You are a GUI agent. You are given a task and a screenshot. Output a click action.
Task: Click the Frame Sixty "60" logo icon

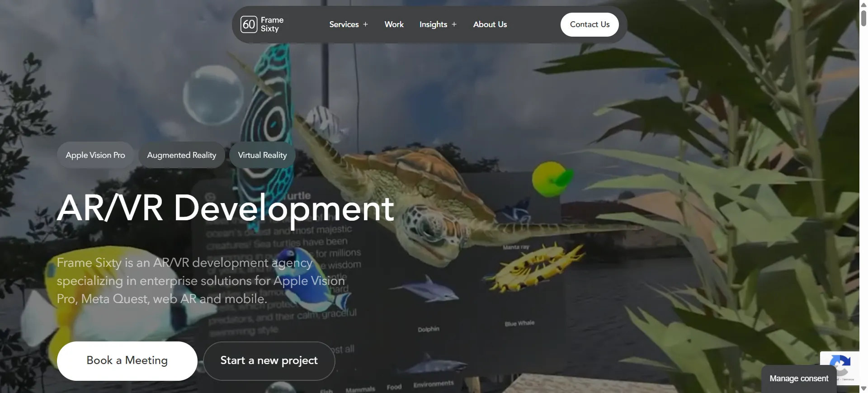pyautogui.click(x=249, y=24)
